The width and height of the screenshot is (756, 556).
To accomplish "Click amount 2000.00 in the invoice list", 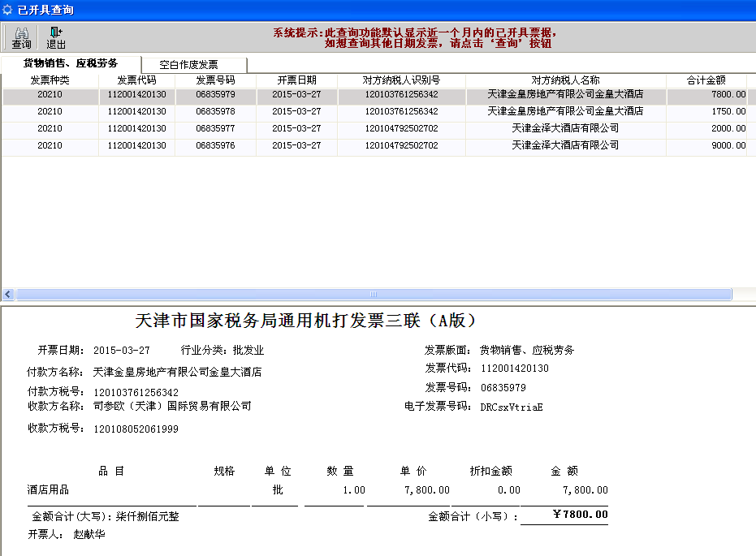I will [728, 128].
